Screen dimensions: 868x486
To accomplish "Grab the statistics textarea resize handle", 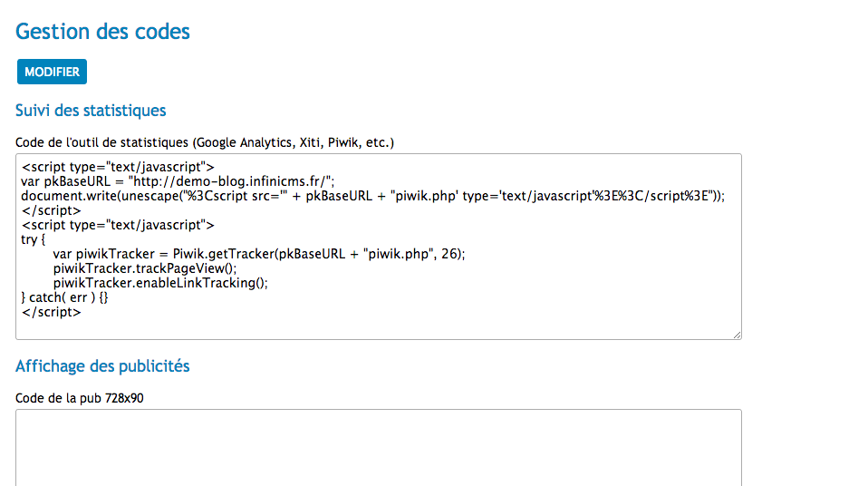I will point(737,335).
